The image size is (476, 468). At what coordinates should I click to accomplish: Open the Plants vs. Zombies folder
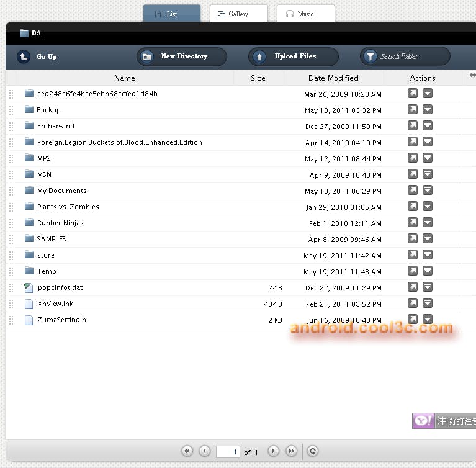point(68,207)
